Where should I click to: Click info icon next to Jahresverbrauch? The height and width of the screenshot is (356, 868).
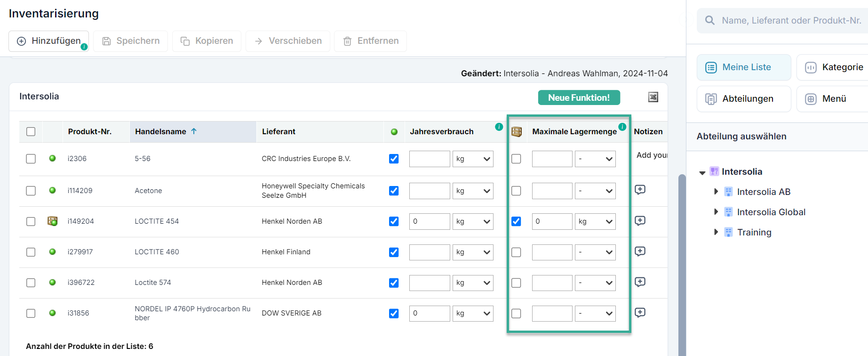[x=499, y=127]
